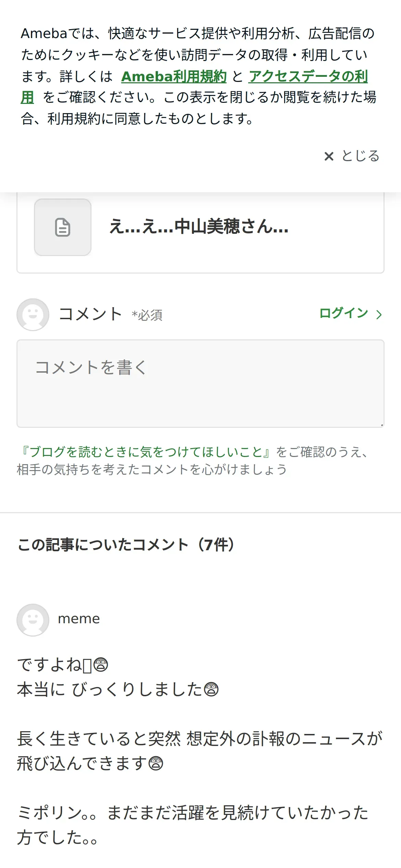Close the cookie notice with the X icon
401x868 pixels.
pos(329,156)
